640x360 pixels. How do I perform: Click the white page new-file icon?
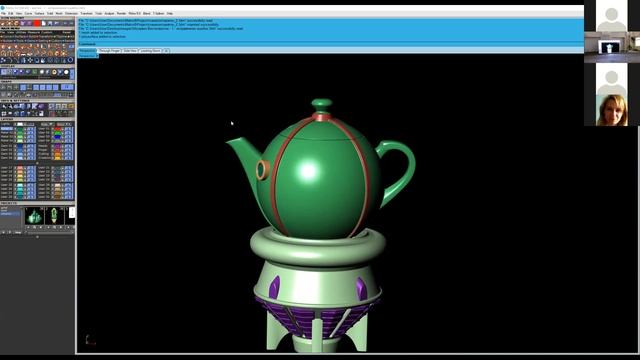click(x=44, y=23)
